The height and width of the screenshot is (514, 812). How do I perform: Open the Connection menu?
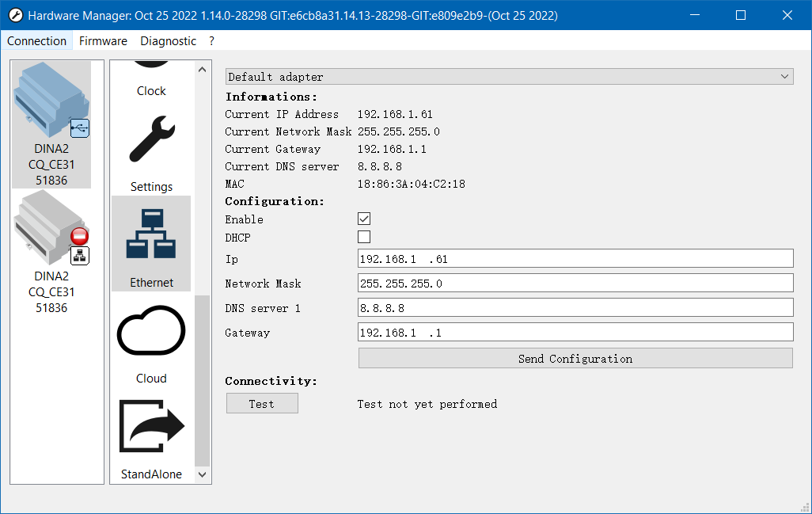(36, 41)
